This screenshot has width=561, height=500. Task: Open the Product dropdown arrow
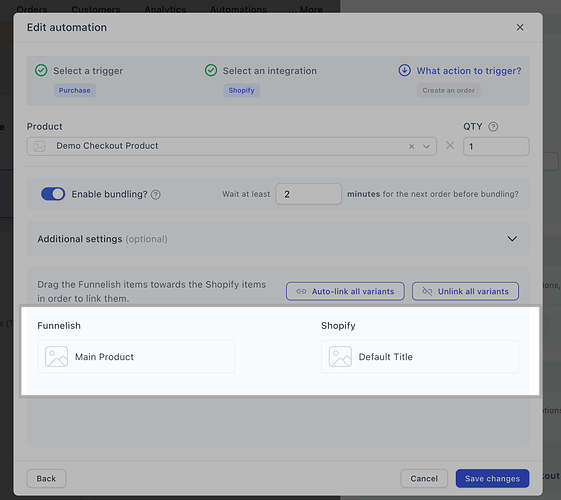(x=426, y=146)
